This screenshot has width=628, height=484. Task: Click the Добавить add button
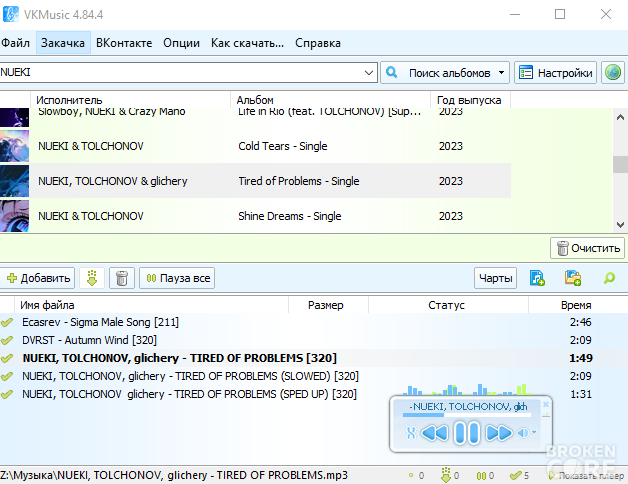click(37, 278)
